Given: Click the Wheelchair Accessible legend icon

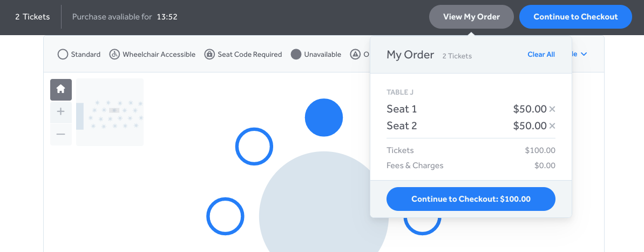Looking at the screenshot, I should click(x=114, y=55).
